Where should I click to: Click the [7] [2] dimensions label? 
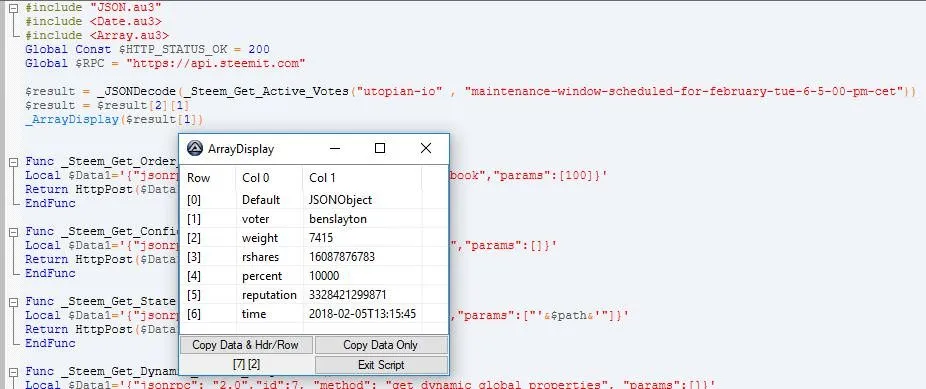(246, 365)
